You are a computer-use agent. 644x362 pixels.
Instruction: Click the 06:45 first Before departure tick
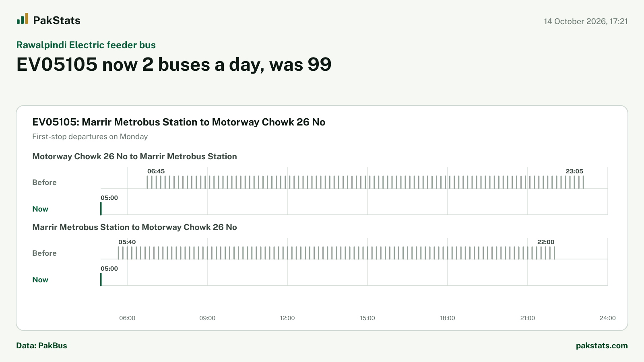(x=147, y=182)
